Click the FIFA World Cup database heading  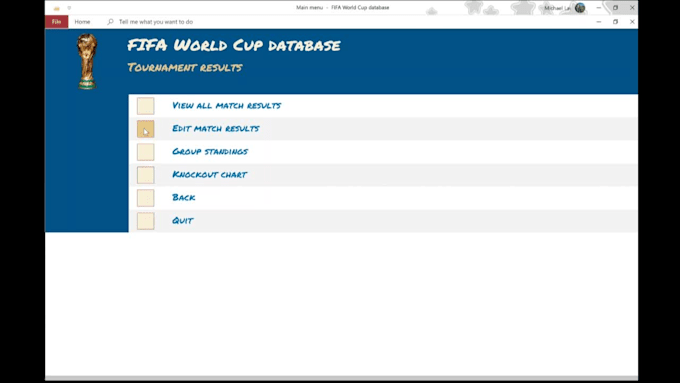click(234, 45)
